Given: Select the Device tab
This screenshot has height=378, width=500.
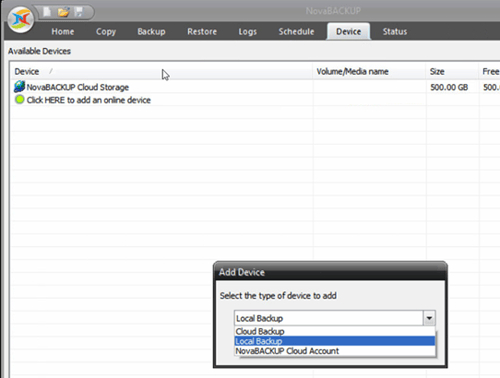Looking at the screenshot, I should (348, 32).
